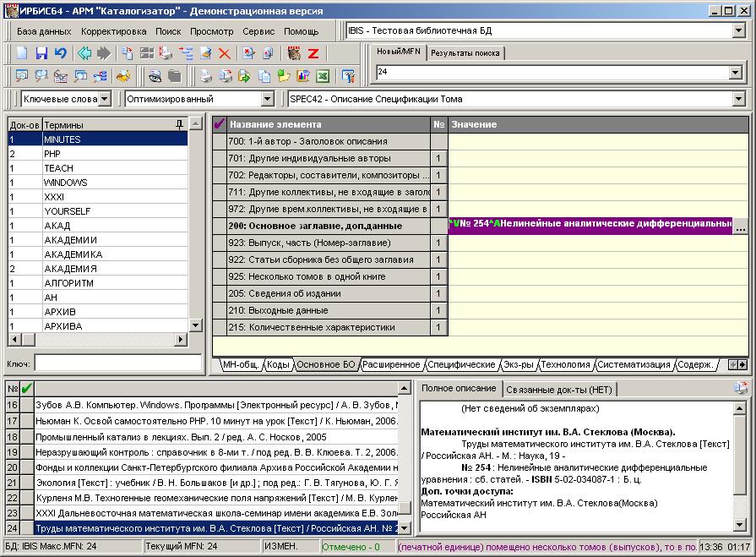
Task: Open the IBIS database dropdown
Action: click(x=738, y=31)
